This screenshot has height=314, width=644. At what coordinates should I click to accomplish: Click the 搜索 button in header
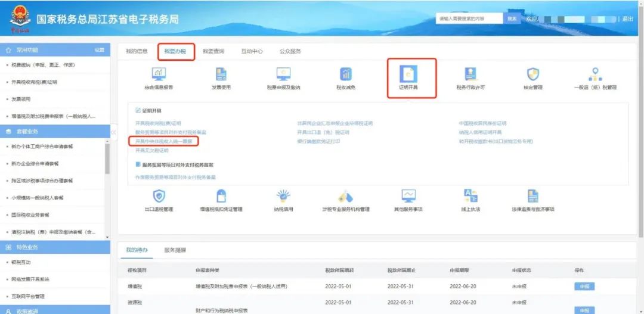(x=512, y=19)
